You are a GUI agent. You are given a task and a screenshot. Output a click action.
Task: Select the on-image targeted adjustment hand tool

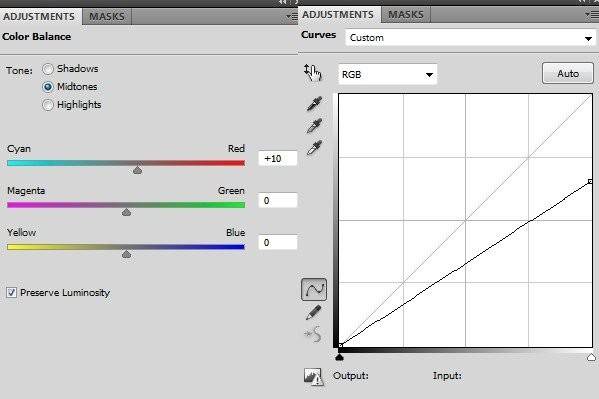point(312,73)
